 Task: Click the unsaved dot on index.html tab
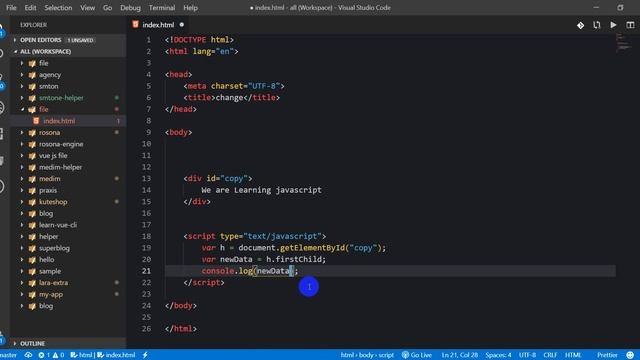coord(182,25)
